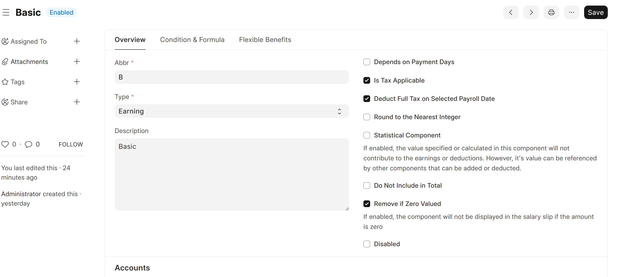The width and height of the screenshot is (644, 277).
Task: Check the Round to the Nearest Integer option
Action: pos(367,117)
